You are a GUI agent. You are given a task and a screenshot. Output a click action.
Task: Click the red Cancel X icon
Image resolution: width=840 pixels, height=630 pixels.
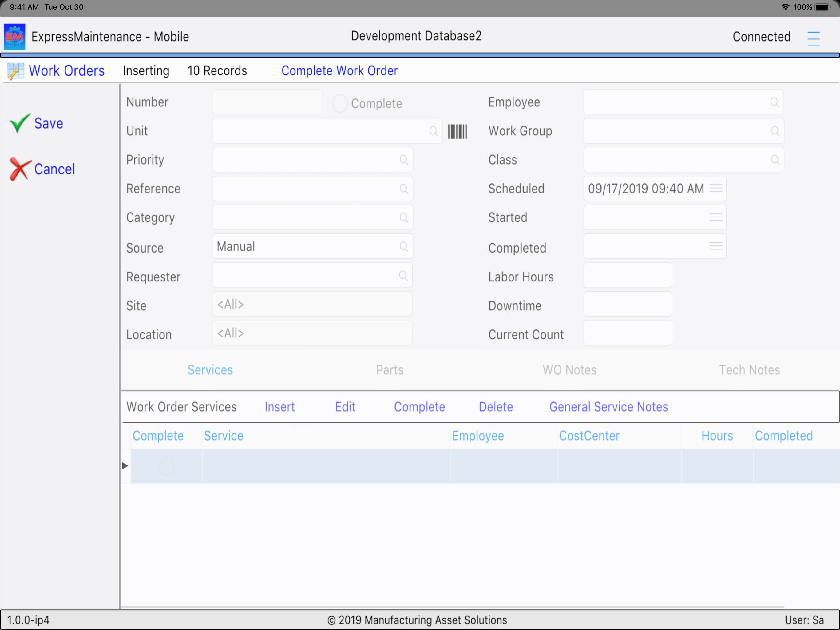click(20, 169)
